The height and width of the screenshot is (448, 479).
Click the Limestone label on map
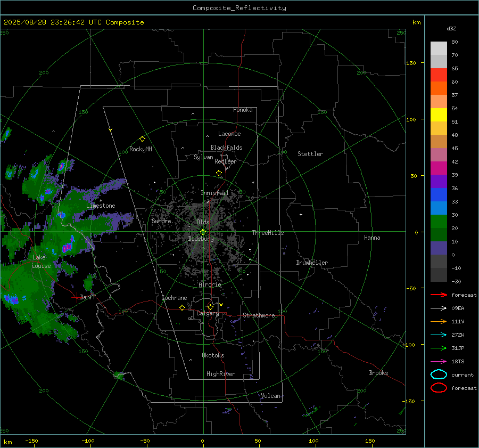click(101, 206)
